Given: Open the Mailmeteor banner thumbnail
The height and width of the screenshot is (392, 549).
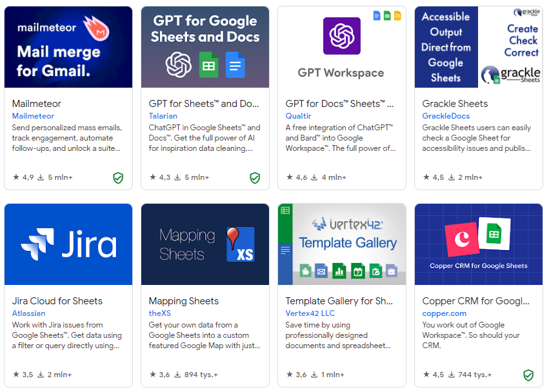Looking at the screenshot, I should [x=68, y=47].
